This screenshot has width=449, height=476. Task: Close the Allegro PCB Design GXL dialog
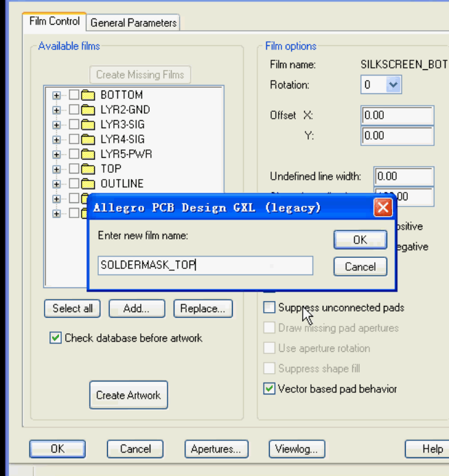click(x=382, y=208)
